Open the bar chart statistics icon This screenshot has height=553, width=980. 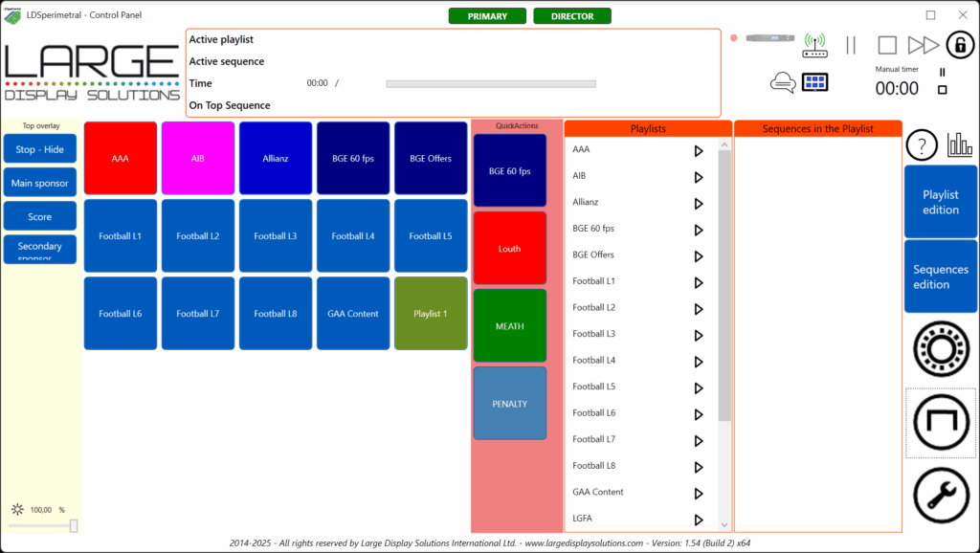959,145
